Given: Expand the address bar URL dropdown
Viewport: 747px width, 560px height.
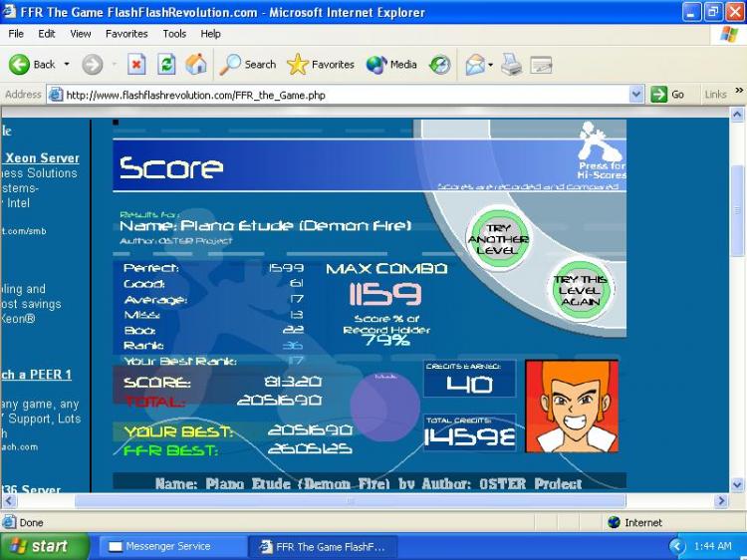Looking at the screenshot, I should (x=636, y=95).
